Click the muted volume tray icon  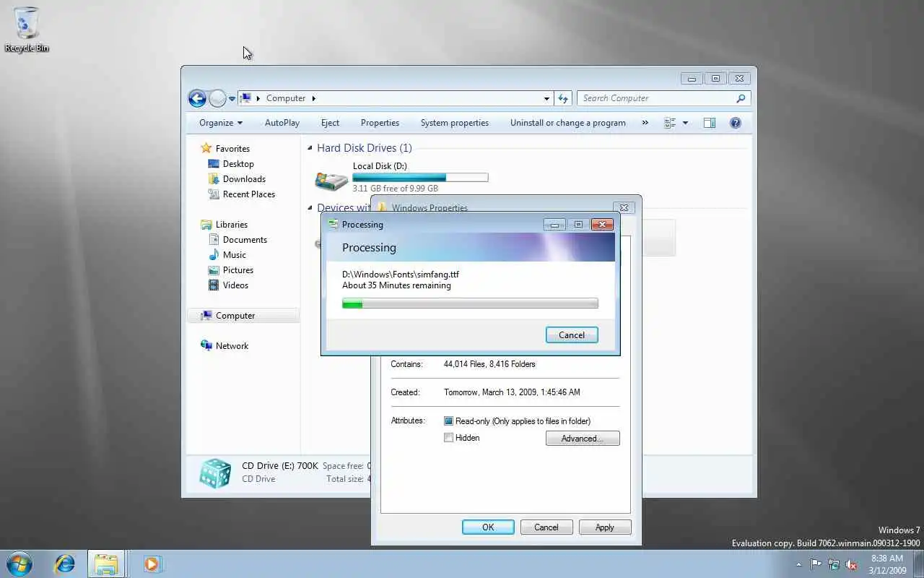point(851,564)
